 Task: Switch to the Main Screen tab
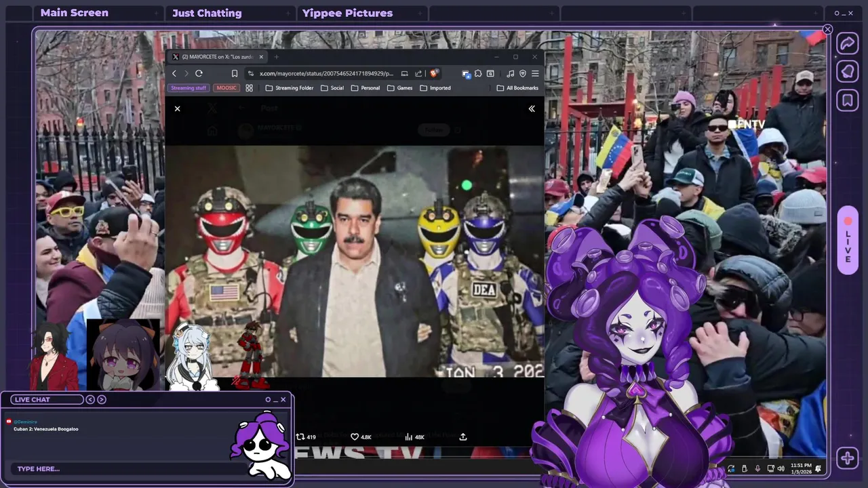click(x=75, y=13)
